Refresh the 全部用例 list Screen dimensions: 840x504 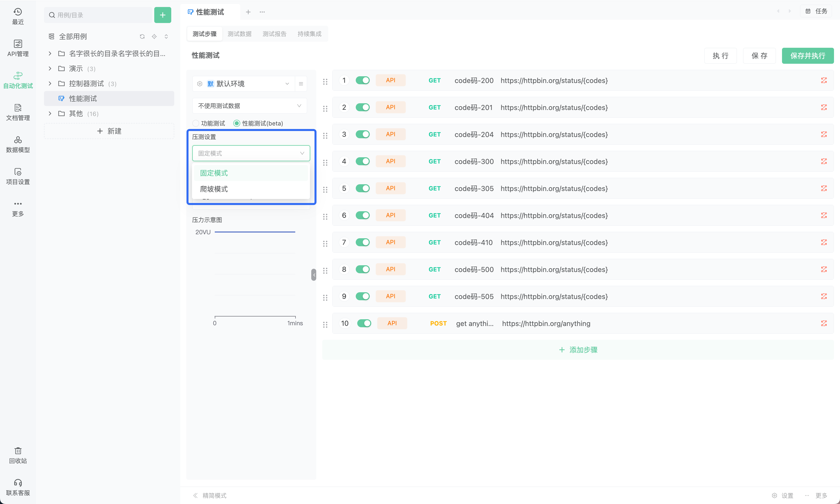[142, 36]
